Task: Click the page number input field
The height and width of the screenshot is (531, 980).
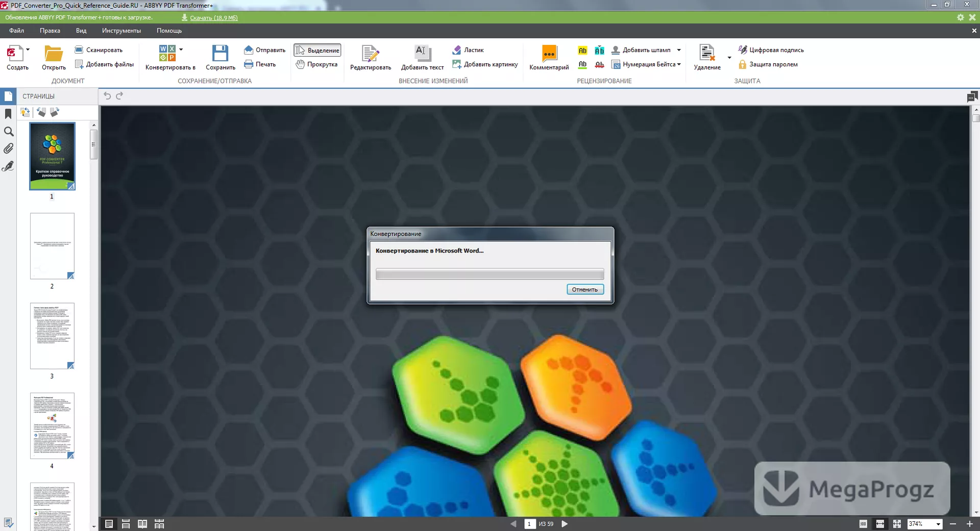Action: [x=530, y=524]
